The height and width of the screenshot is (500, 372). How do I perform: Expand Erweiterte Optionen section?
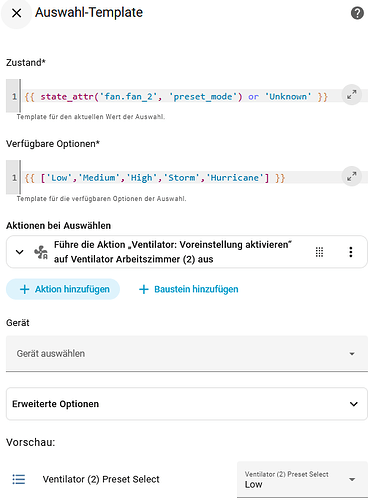(187, 404)
